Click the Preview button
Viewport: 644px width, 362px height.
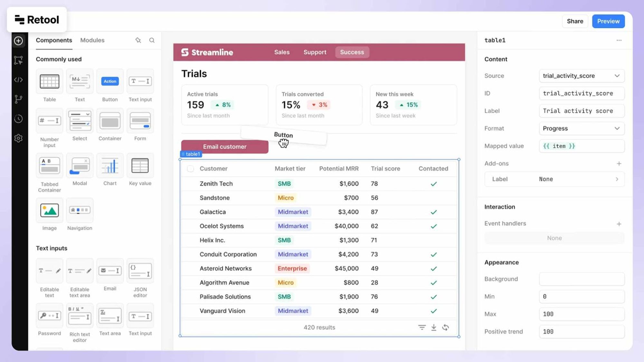coord(608,21)
